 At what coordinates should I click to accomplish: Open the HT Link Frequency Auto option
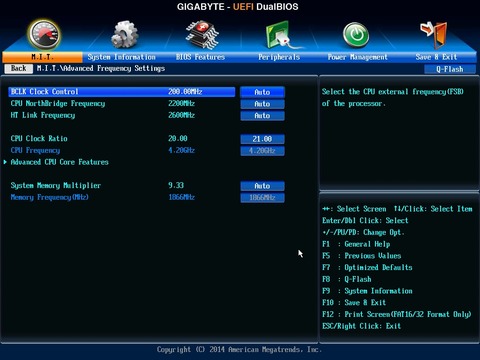point(262,116)
